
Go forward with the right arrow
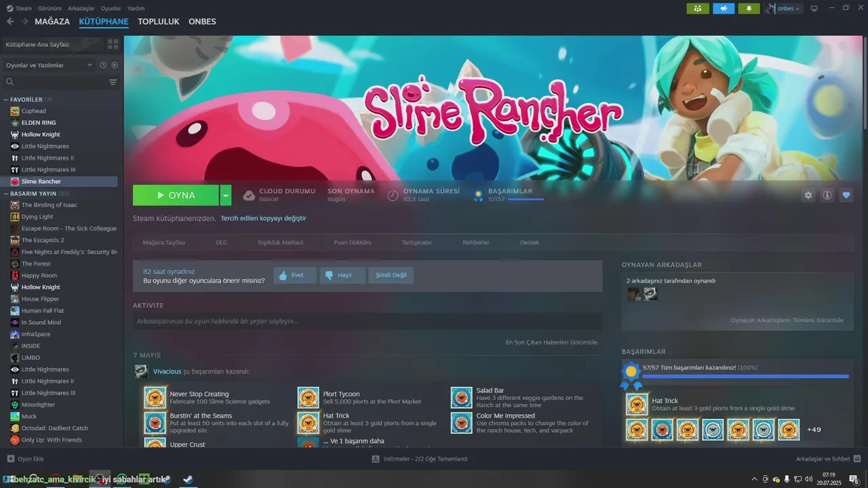[x=24, y=21]
